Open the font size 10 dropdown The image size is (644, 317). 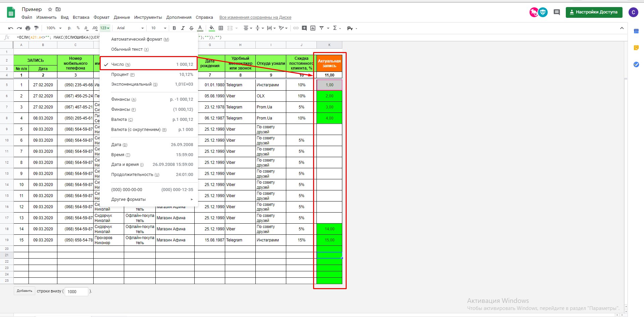click(x=159, y=28)
